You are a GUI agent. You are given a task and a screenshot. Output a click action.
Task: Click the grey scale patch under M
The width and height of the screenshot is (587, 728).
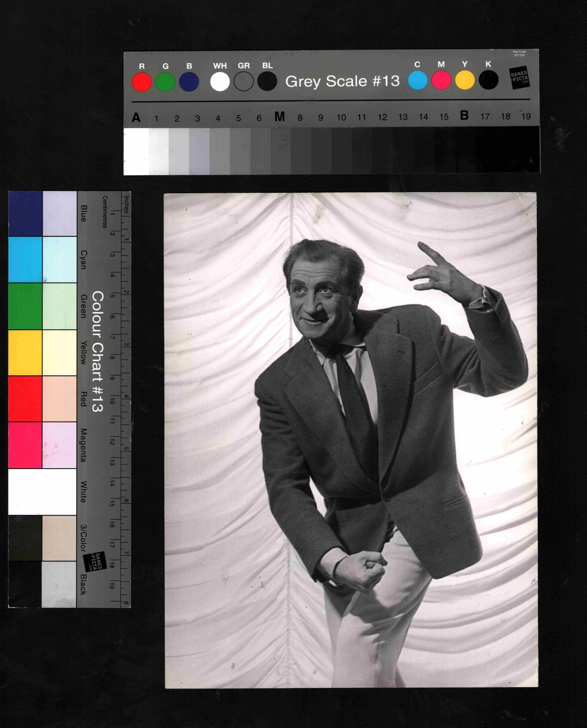tap(281, 151)
